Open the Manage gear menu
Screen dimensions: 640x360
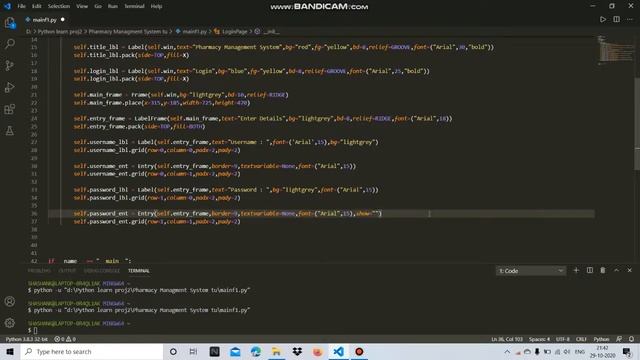point(10,322)
